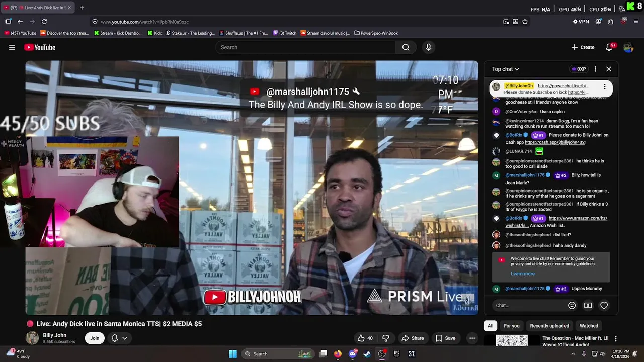This screenshot has width=644, height=362.
Task: Click the install/download icon in address bar
Action: (515, 22)
